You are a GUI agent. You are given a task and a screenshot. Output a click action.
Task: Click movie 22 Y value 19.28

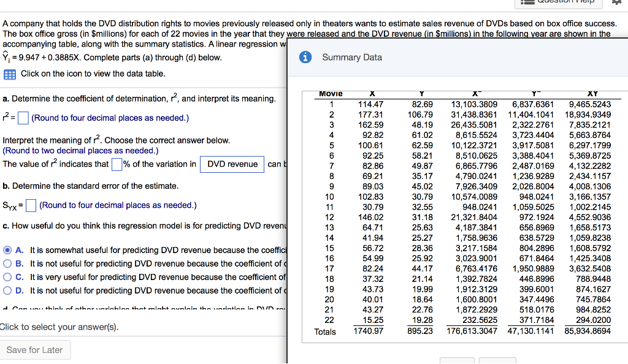click(x=423, y=320)
